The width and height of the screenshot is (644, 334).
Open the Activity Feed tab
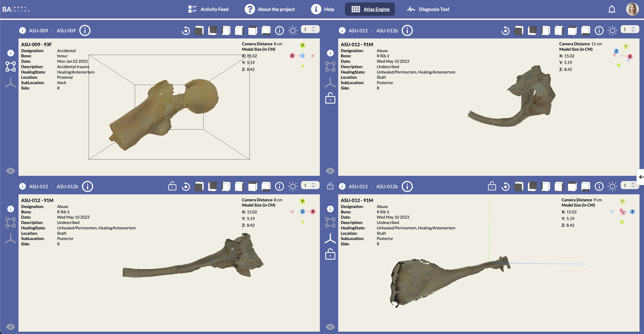[x=208, y=9]
